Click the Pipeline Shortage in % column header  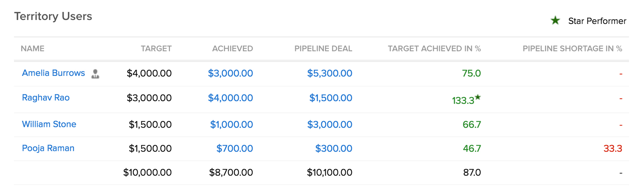(572, 49)
